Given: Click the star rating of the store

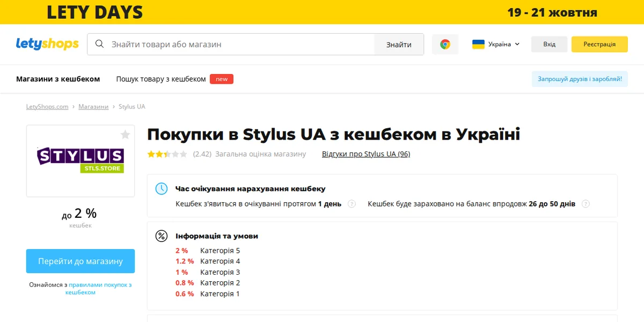Looking at the screenshot, I should click(x=167, y=154).
